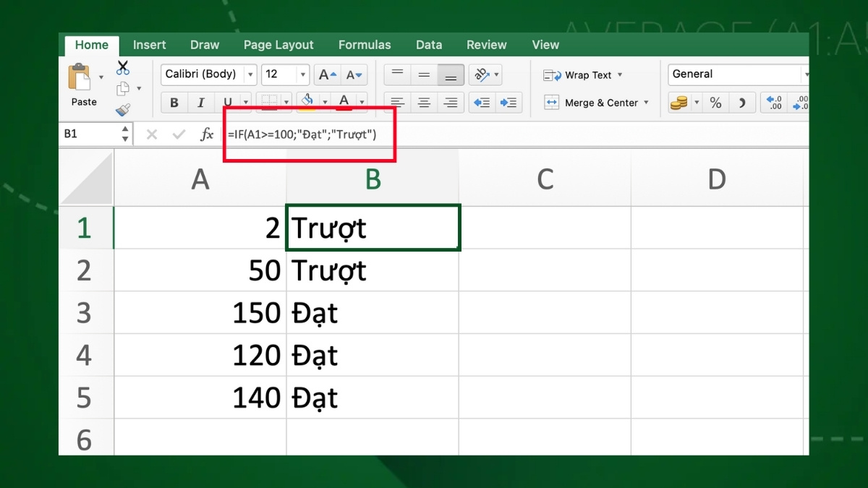Click the Increase Decimal icon
This screenshot has height=488, width=868.
[x=773, y=103]
